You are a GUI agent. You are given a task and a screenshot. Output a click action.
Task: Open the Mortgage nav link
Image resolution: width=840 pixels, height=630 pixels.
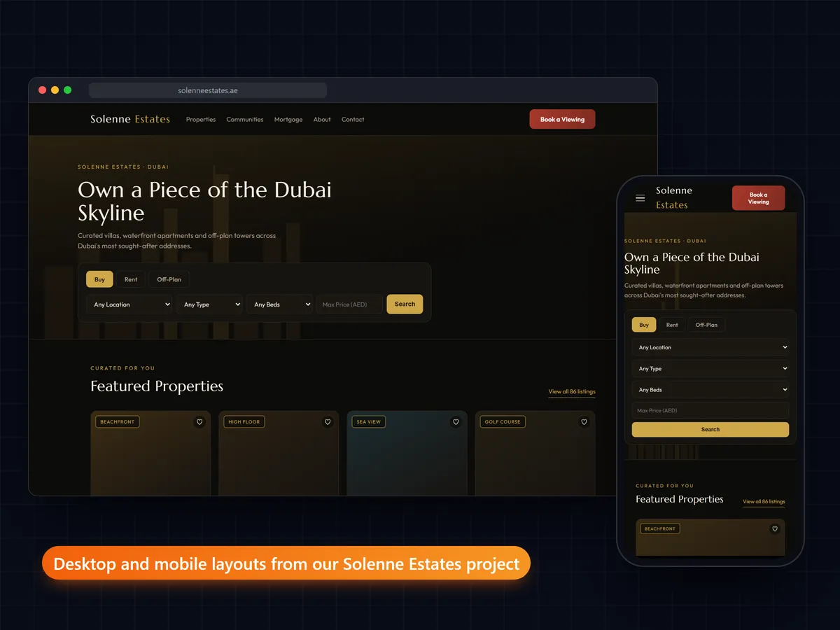click(288, 120)
